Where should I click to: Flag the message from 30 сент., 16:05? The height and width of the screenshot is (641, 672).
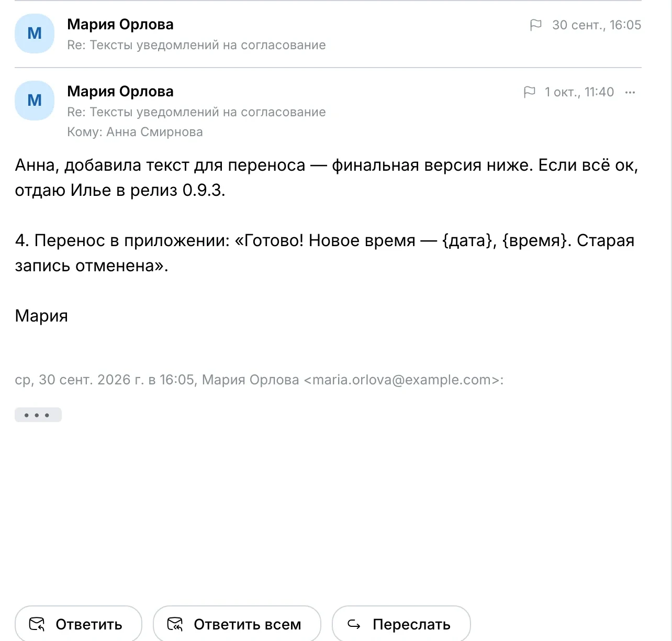click(x=535, y=25)
